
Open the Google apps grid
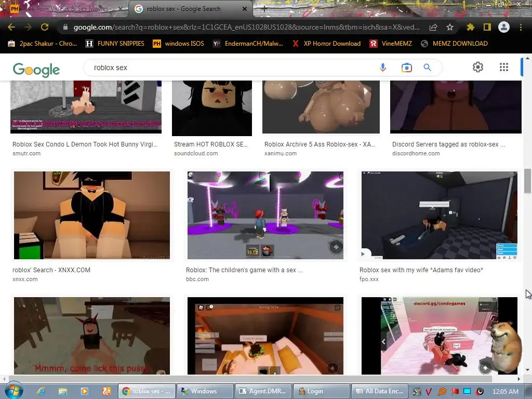[504, 67]
